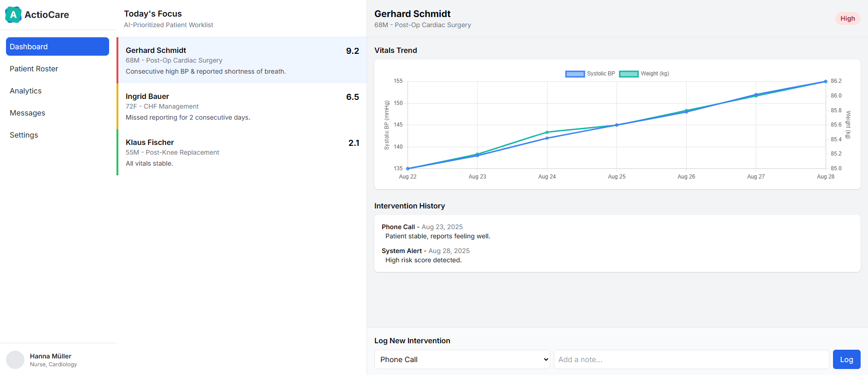Click Hanna Müller's profile avatar
868x375 pixels.
click(x=15, y=360)
